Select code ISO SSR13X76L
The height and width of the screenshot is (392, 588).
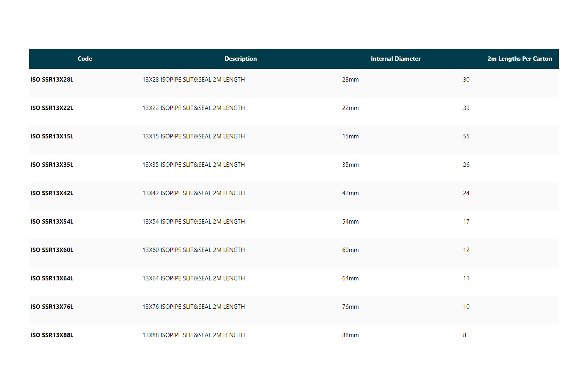52,307
